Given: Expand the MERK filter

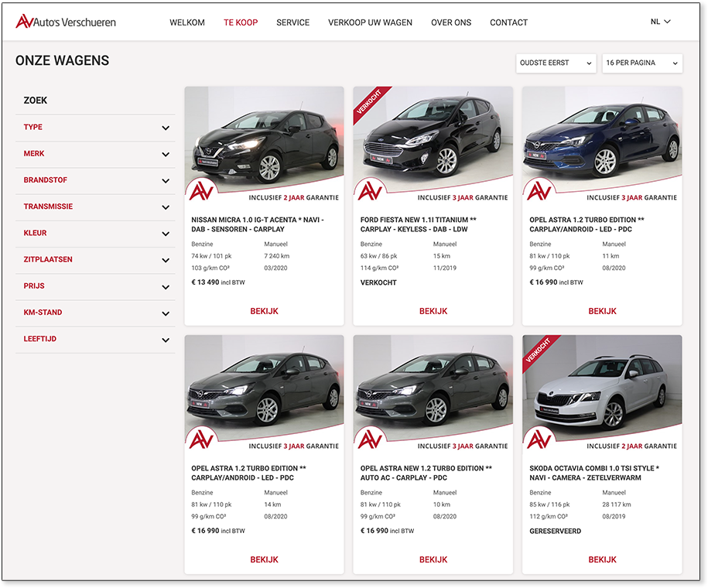Looking at the screenshot, I should point(95,155).
